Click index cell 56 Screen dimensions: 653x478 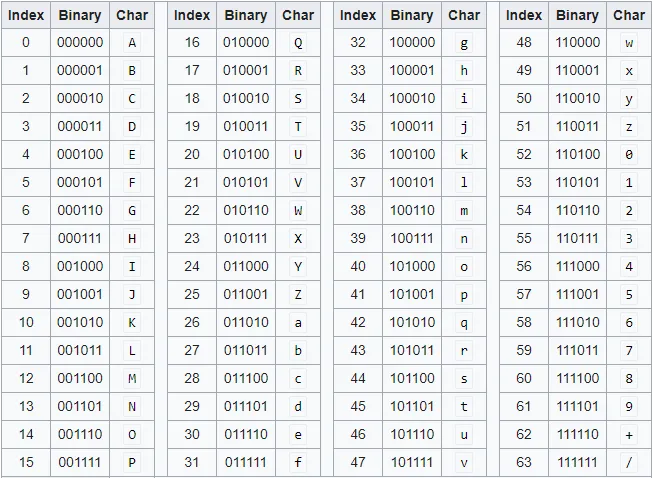524,266
